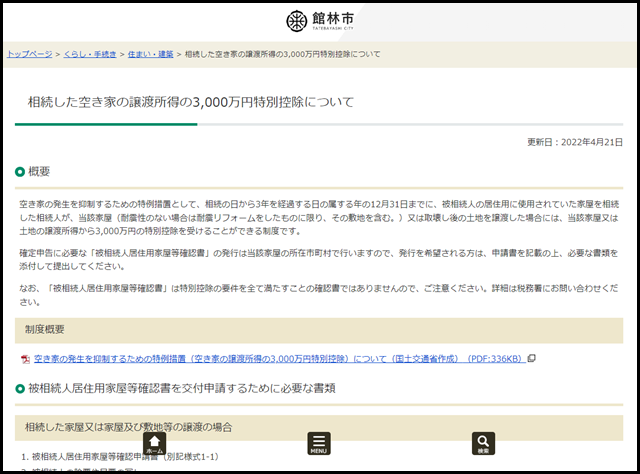640x474 pixels.
Task: Click paragraph starting なお、「被相続人居住用家屋等確認書」
Action: tap(319, 295)
